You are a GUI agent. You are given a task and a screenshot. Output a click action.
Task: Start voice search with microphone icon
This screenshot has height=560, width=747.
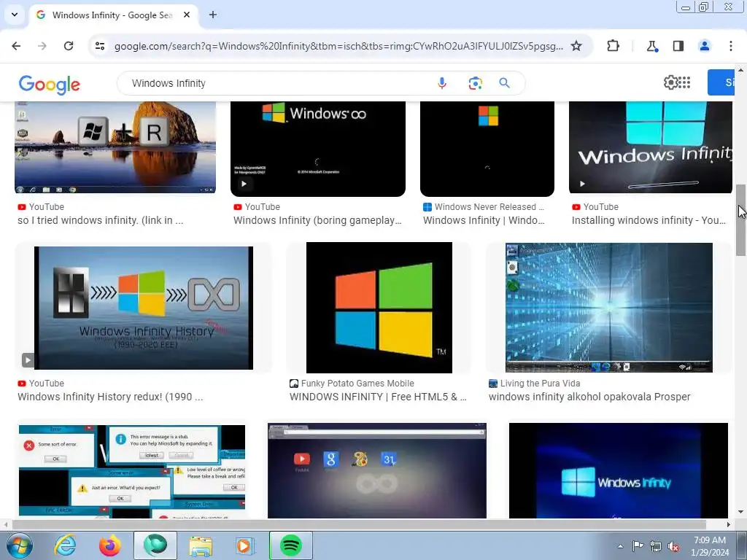pyautogui.click(x=442, y=83)
